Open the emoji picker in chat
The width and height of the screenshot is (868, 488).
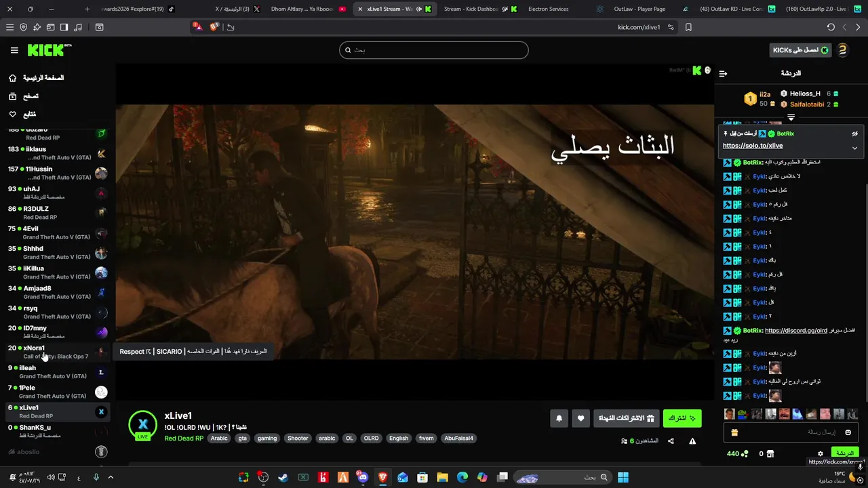pyautogui.click(x=848, y=432)
